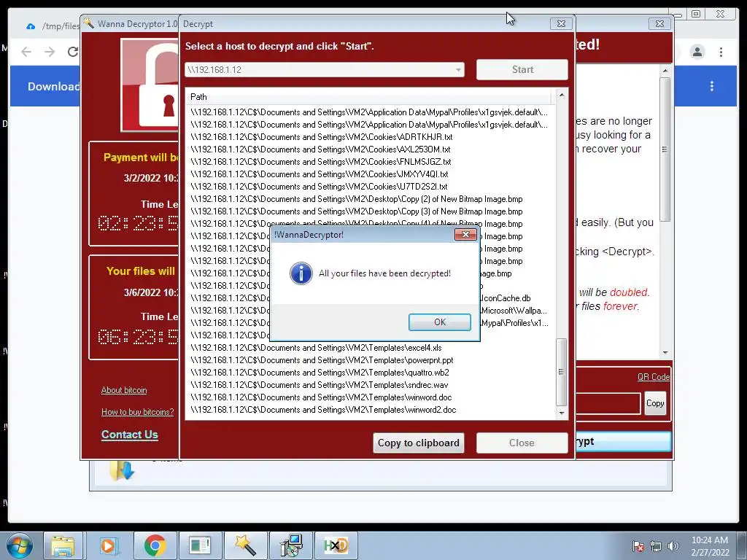
Task: Click the computer installer taskbar icon
Action: (290, 545)
